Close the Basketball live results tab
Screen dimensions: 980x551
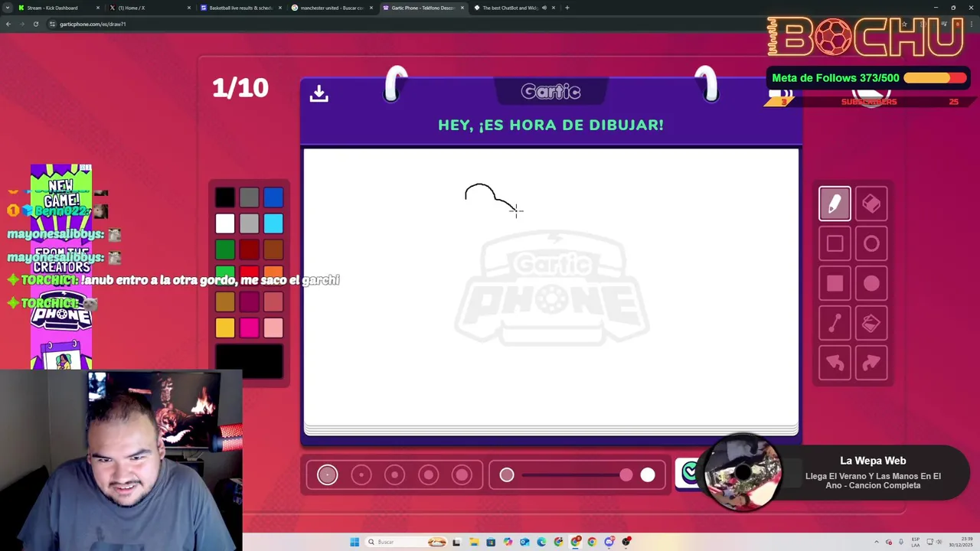pos(279,8)
